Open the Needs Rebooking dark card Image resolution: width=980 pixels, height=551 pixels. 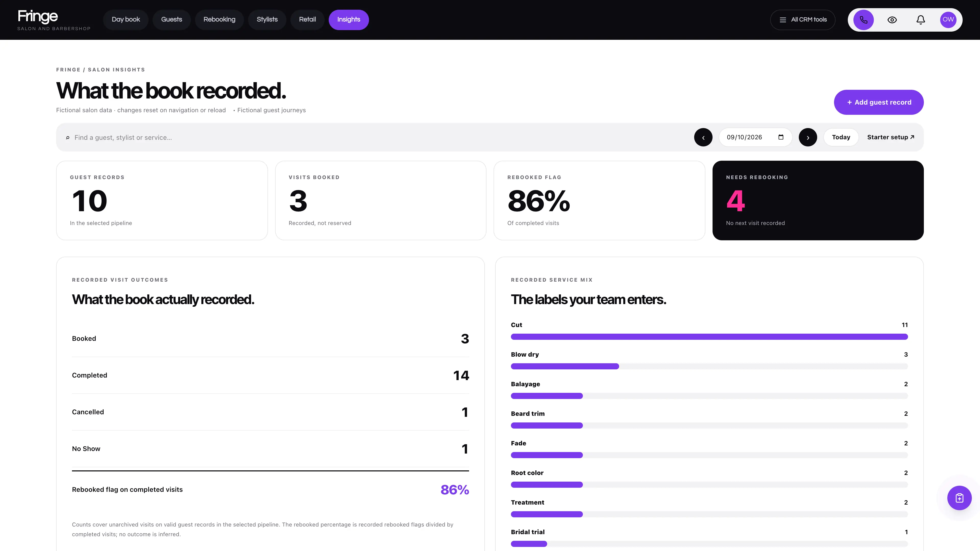pyautogui.click(x=818, y=201)
